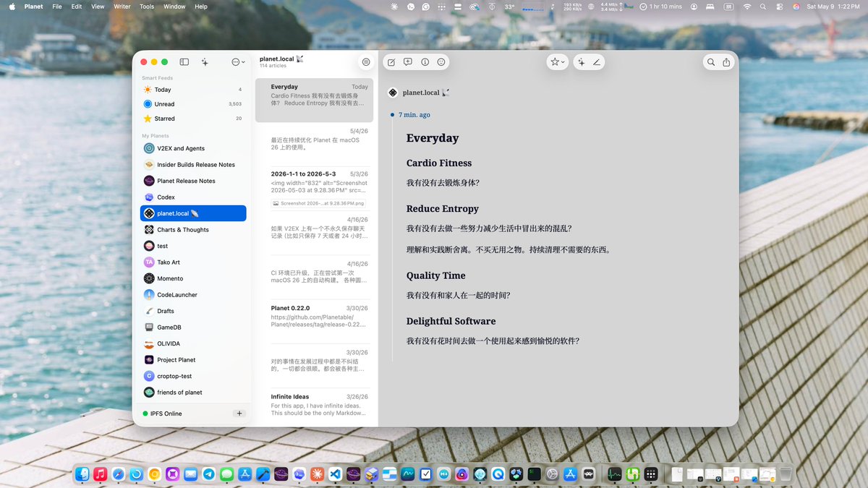Select the Unread smart feed
868x488 pixels.
(x=193, y=104)
